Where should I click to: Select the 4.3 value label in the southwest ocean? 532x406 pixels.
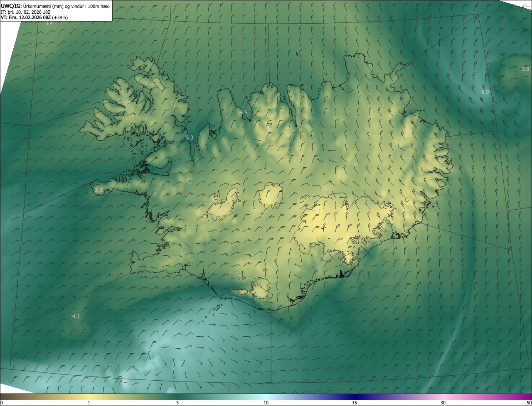tap(76, 316)
